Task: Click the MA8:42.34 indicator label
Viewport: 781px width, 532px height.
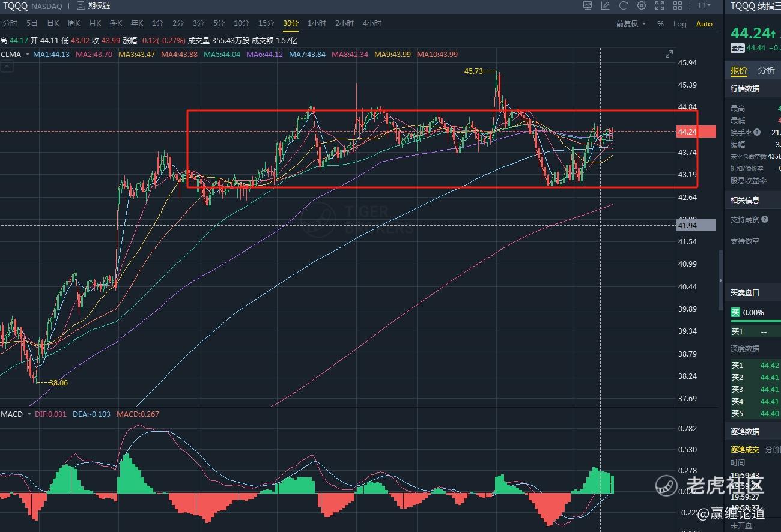Action: (350, 54)
